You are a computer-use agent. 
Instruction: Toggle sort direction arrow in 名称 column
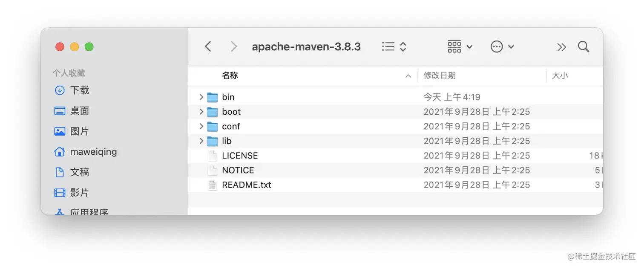point(408,76)
